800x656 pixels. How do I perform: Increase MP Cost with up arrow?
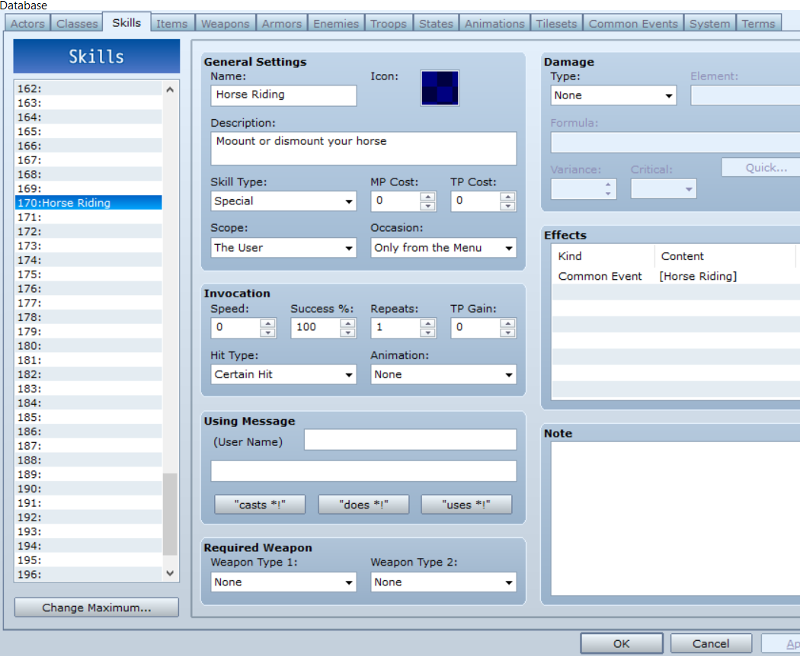click(428, 196)
